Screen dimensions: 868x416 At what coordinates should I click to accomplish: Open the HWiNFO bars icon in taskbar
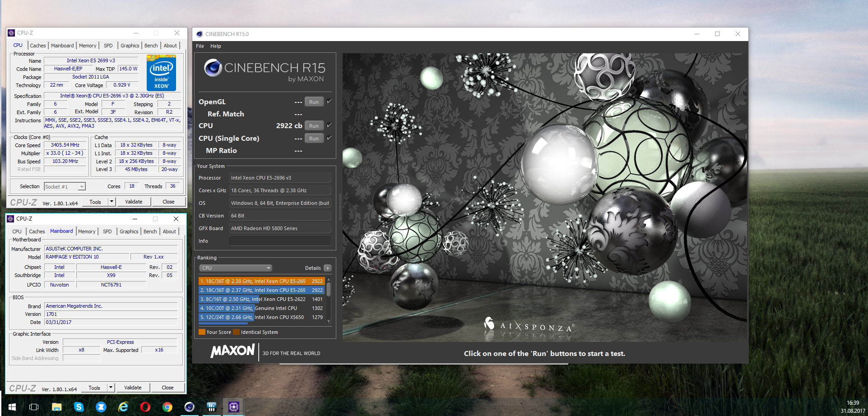click(x=211, y=407)
